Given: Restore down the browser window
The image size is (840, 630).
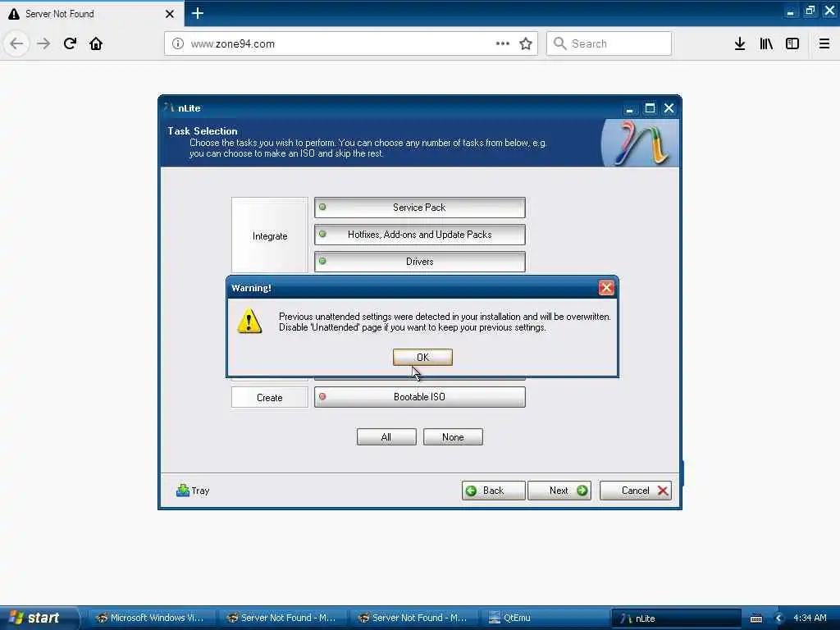Looking at the screenshot, I should point(810,11).
